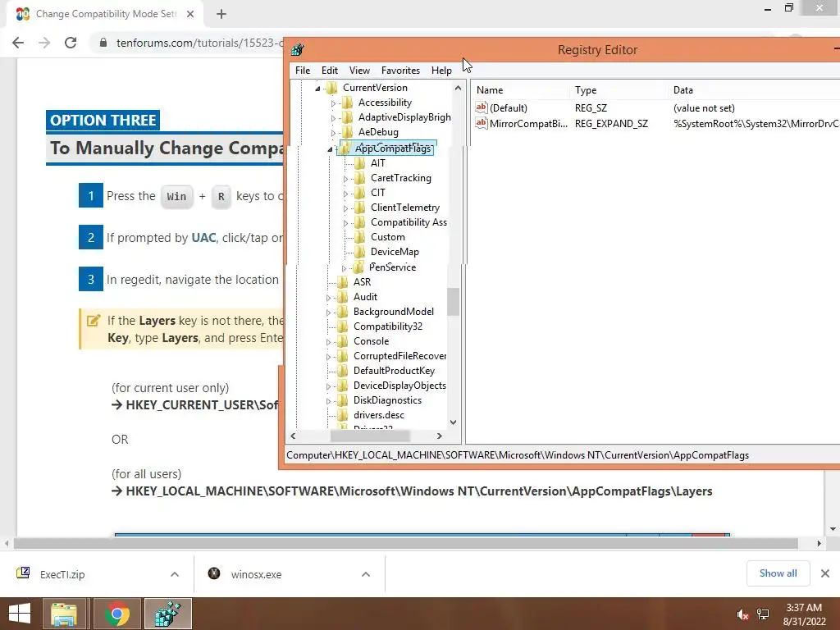Open a new Chrome tab
This screenshot has height=630, width=840.
tap(221, 14)
